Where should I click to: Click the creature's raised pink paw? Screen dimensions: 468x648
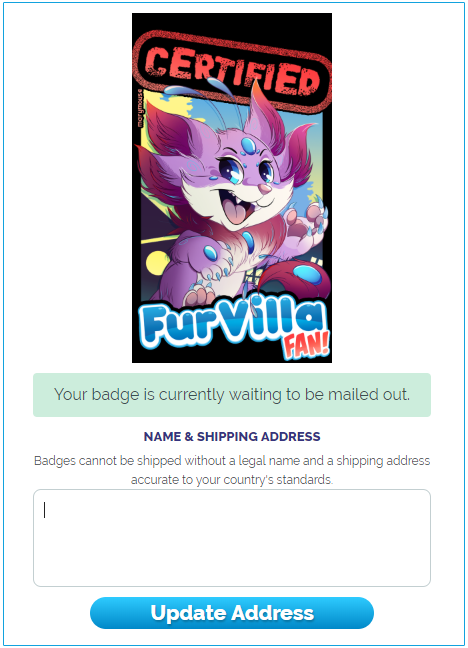pos(308,222)
